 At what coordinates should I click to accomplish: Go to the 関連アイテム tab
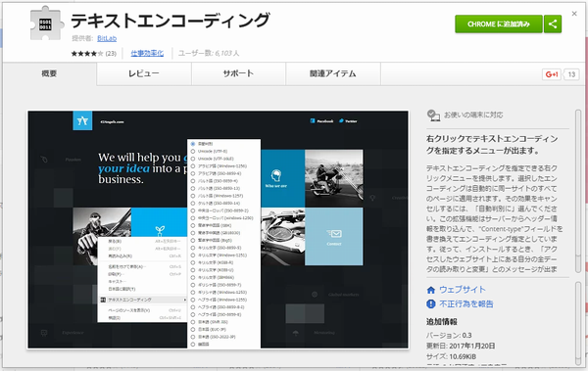point(333,73)
